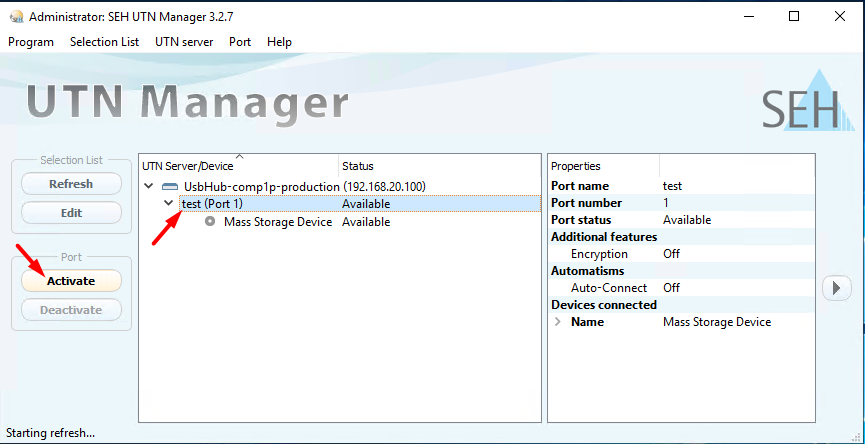Click the Additional features heading
This screenshot has width=865, height=444.
(604, 237)
